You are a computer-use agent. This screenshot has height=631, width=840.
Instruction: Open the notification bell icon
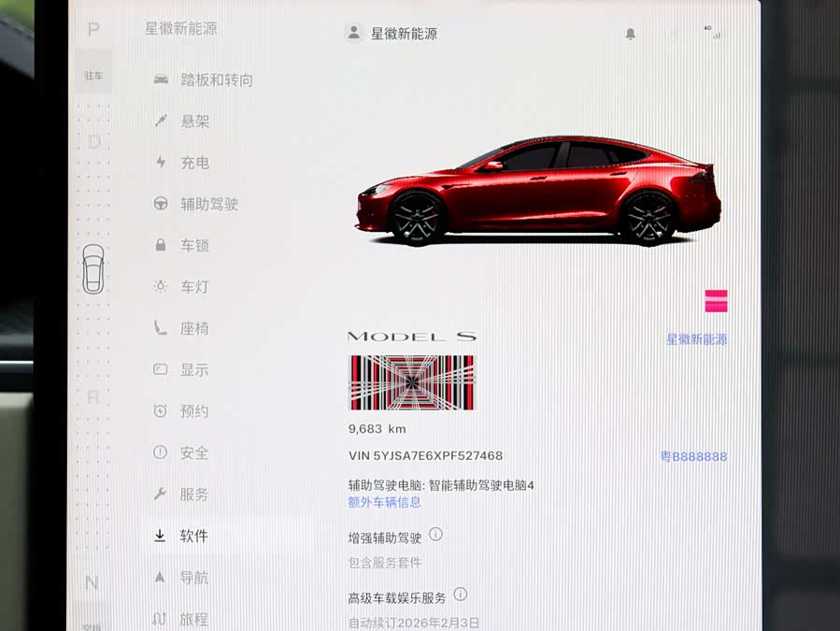point(631,33)
